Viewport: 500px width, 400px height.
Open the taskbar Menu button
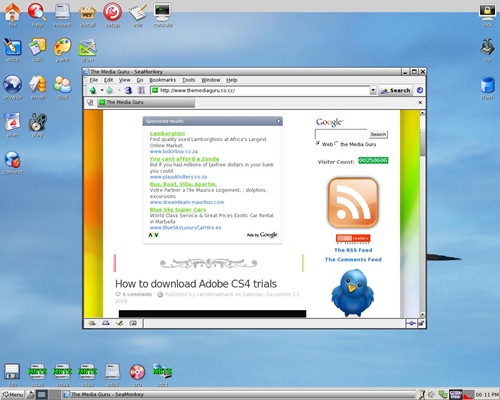pos(13,395)
